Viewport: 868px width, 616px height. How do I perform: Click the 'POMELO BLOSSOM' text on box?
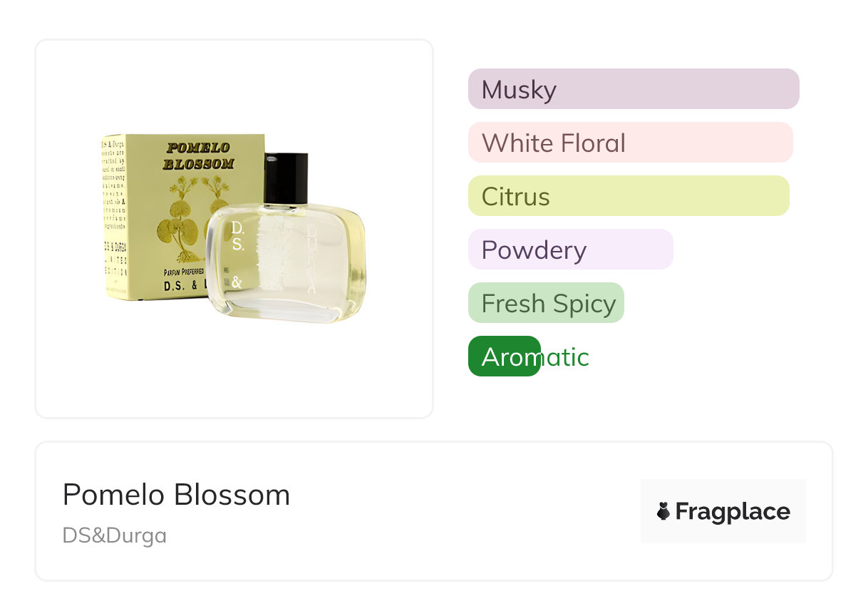(198, 155)
